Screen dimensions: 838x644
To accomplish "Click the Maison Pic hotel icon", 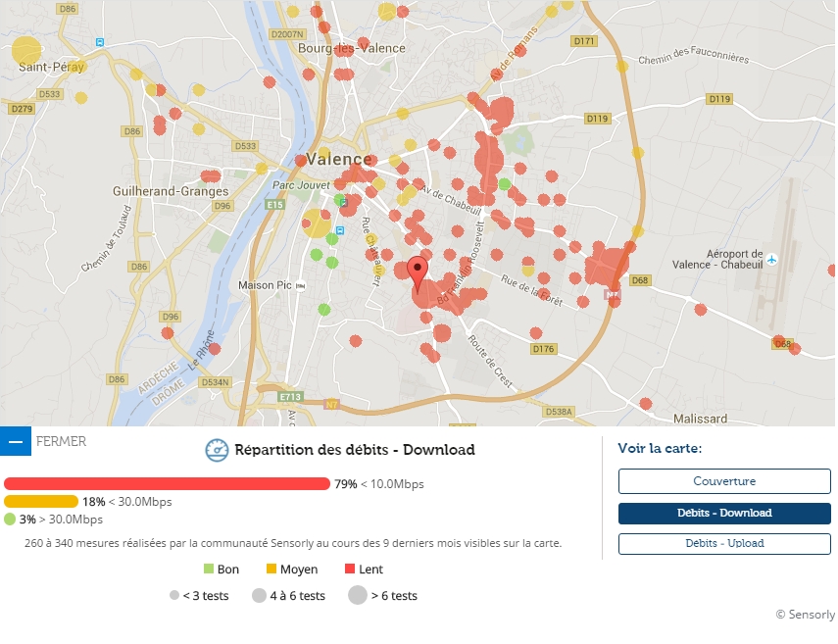I will (300, 286).
